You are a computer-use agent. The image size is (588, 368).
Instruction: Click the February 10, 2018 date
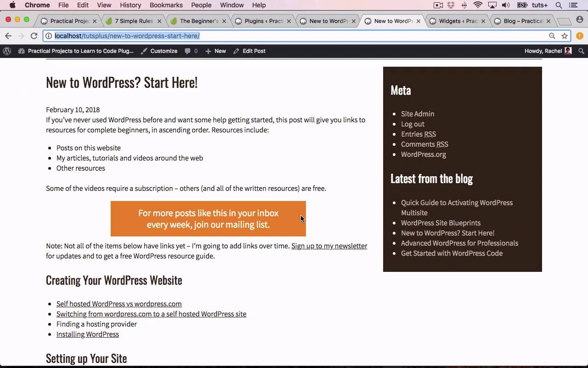[x=73, y=109]
